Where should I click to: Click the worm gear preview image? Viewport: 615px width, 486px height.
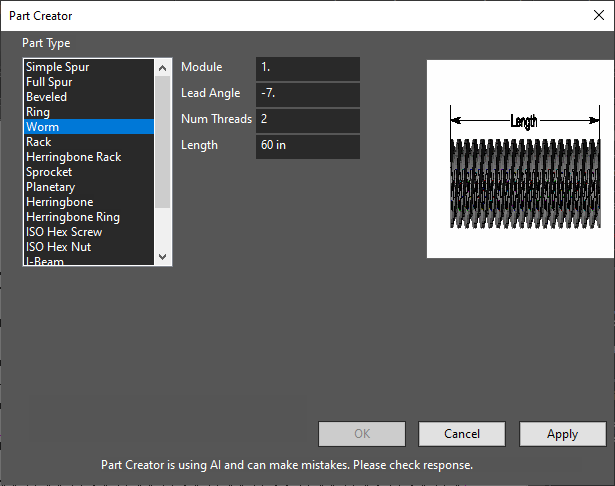click(x=520, y=159)
